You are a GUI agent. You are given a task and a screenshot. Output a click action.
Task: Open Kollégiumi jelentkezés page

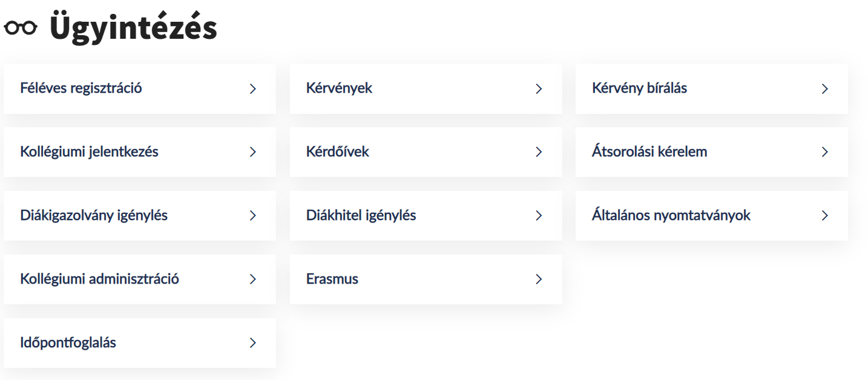89,152
